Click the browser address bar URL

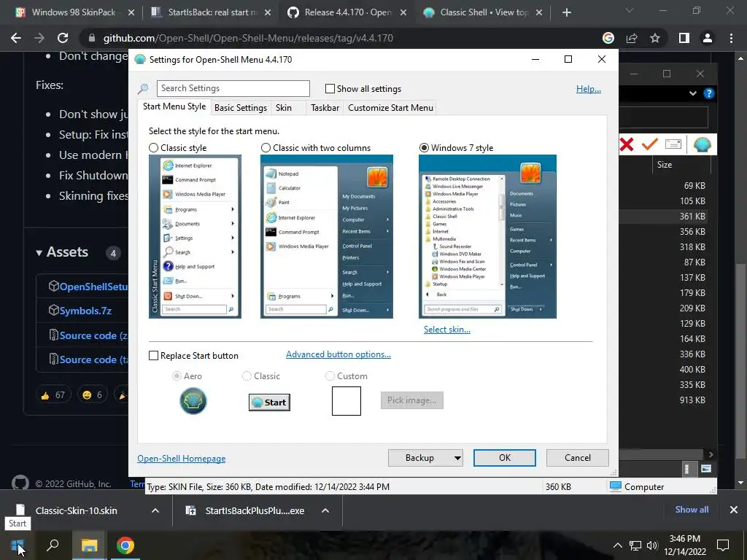tap(248, 38)
